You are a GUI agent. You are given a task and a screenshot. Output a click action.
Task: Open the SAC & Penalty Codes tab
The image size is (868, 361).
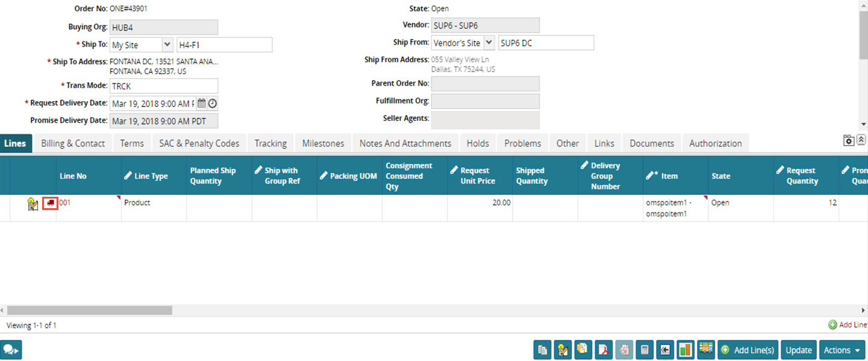click(199, 143)
